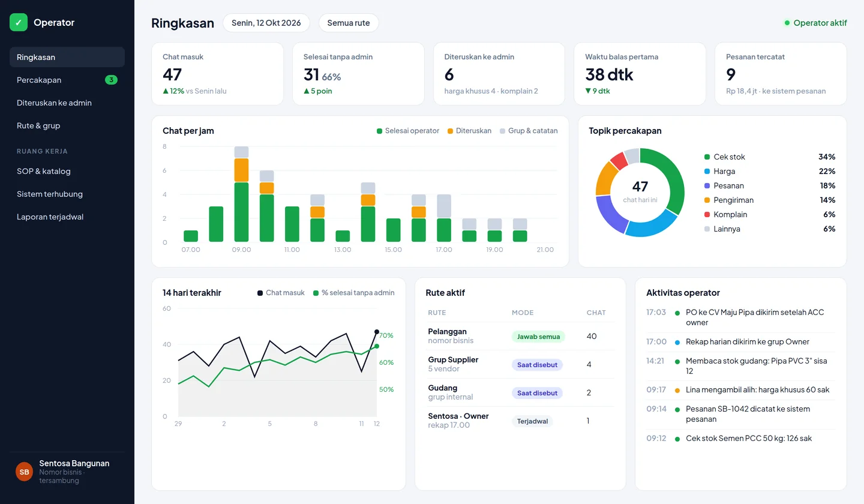This screenshot has height=504, width=864.
Task: Click the Harga topic legend swatch
Action: (707, 172)
